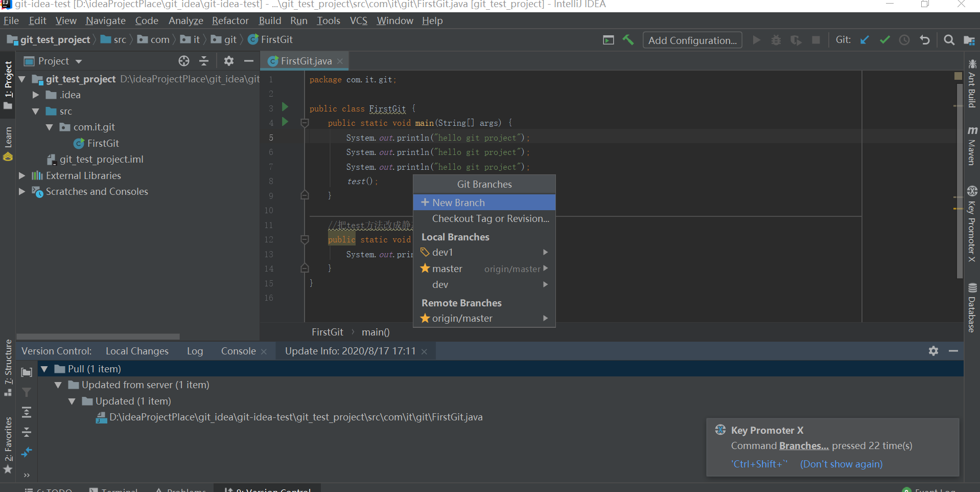
Task: Click the Run configuration play icon
Action: pyautogui.click(x=756, y=40)
